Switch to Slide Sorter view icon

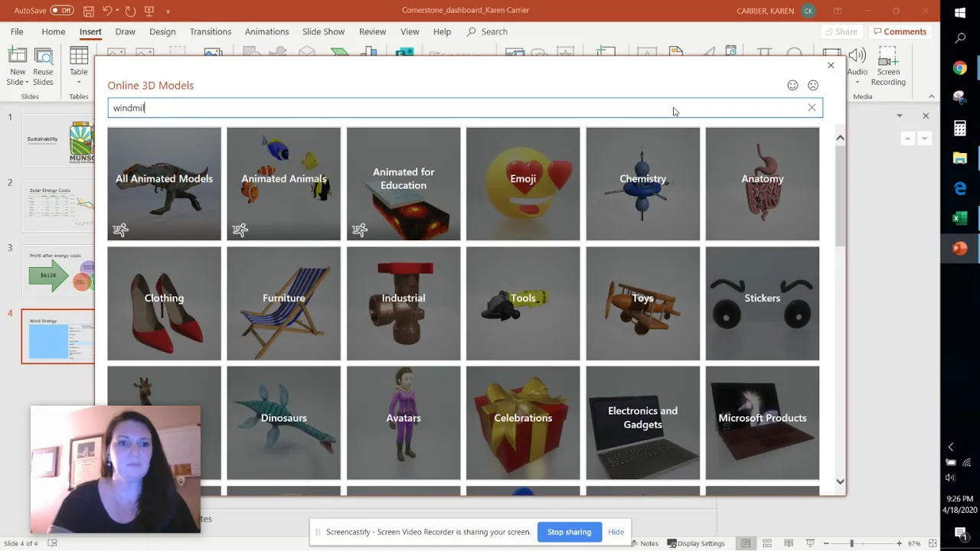767,543
